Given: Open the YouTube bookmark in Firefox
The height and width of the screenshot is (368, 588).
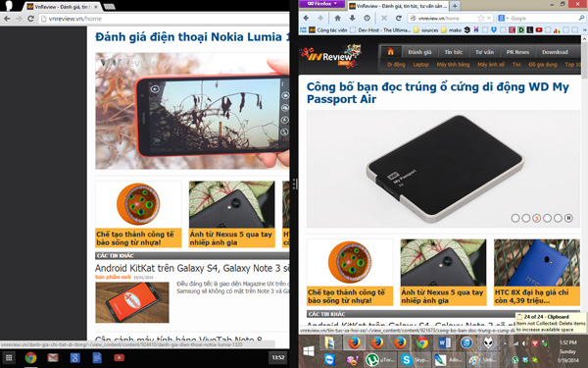Looking at the screenshot, I should [x=539, y=29].
